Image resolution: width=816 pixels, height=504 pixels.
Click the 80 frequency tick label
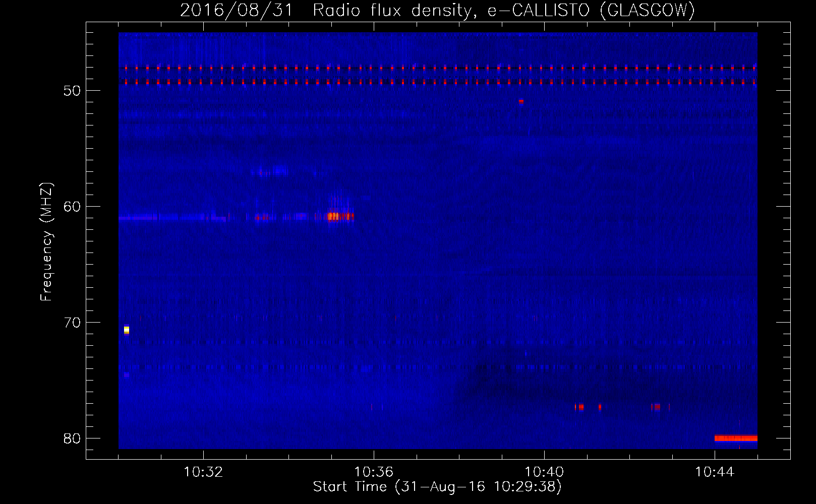72,438
